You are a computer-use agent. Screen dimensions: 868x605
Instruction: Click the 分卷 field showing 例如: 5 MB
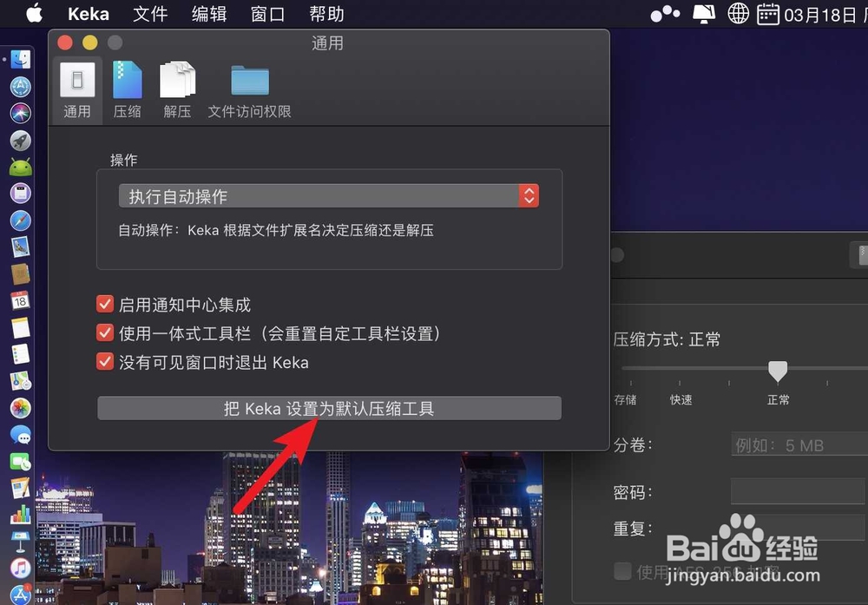point(799,444)
